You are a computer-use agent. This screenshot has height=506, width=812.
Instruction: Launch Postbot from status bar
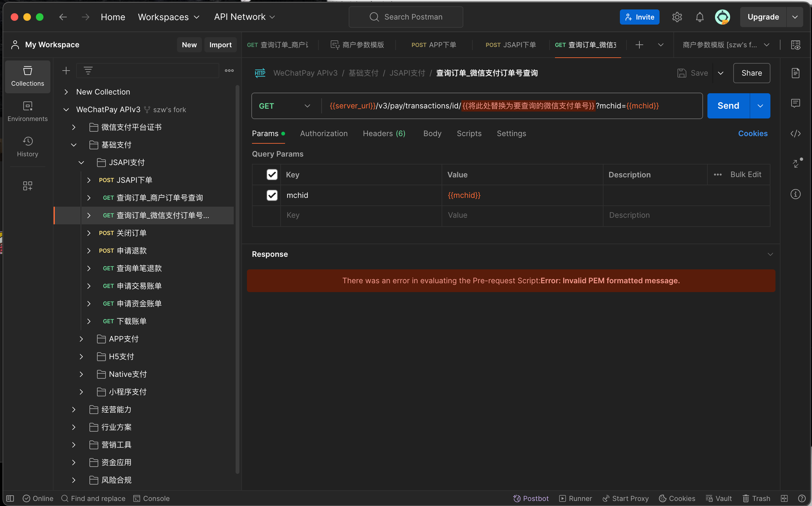click(x=531, y=498)
